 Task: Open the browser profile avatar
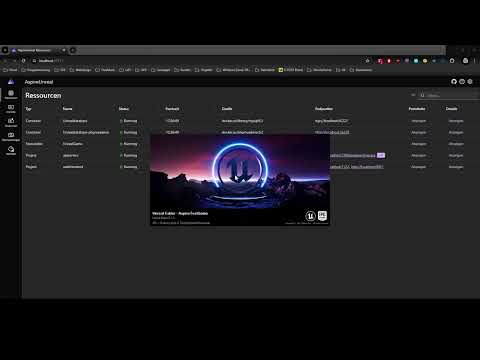(465, 61)
